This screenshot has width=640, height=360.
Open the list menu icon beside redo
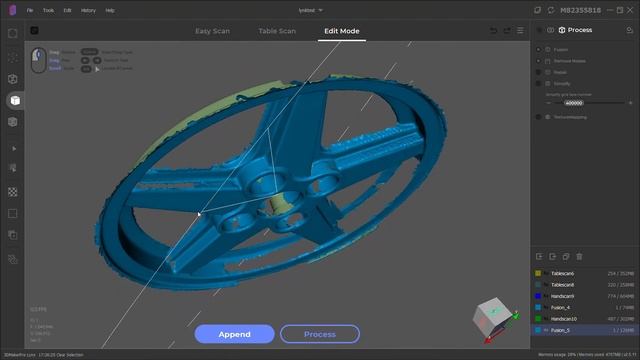[x=520, y=31]
